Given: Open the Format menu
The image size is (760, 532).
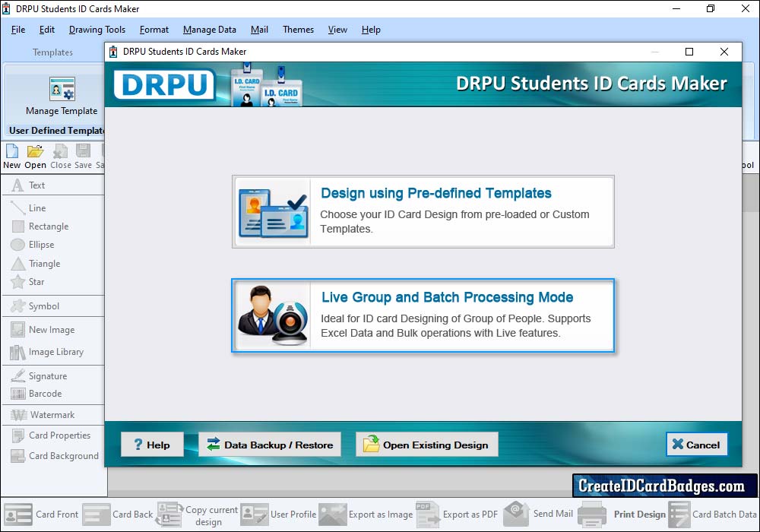Looking at the screenshot, I should 154,30.
